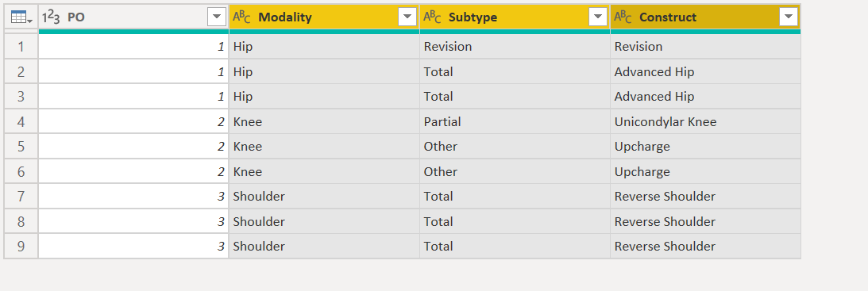Click the ABC type icon of Subtype column
Viewport: 868px width, 291px height.
(x=432, y=17)
